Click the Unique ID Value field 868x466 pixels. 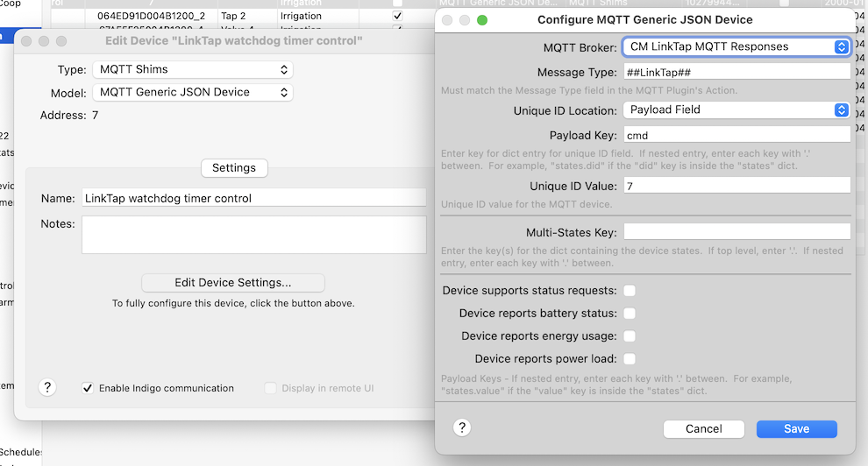pos(736,186)
